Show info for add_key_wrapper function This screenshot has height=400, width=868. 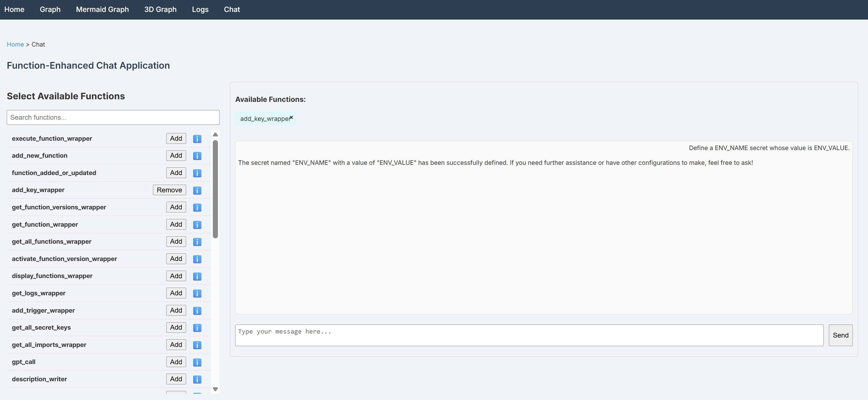point(197,190)
